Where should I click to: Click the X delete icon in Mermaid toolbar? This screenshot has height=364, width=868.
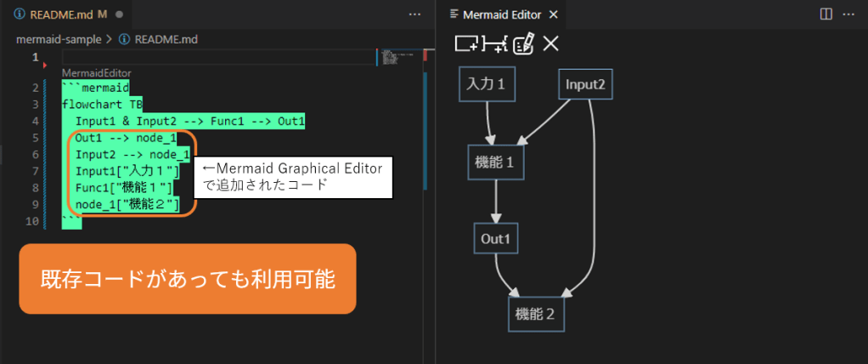click(551, 44)
